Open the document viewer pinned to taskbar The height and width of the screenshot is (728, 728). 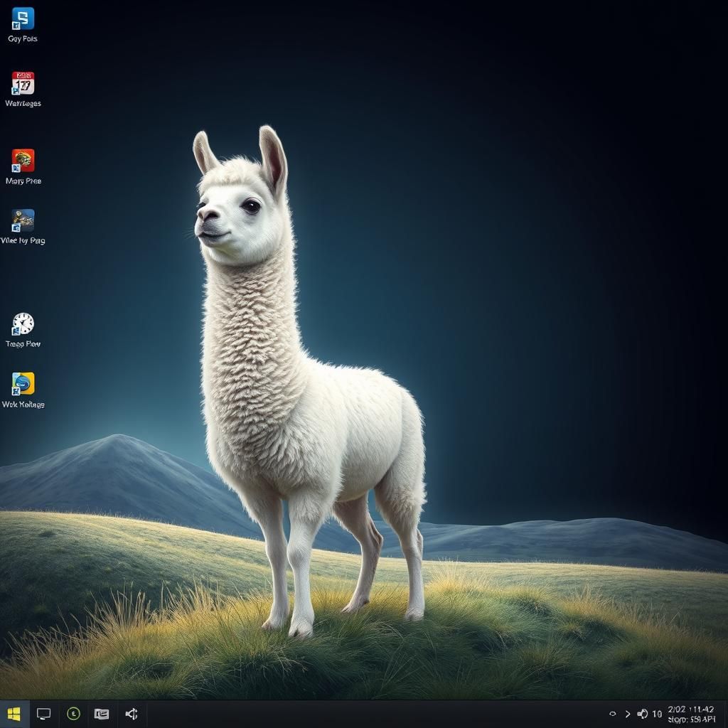coord(102,714)
